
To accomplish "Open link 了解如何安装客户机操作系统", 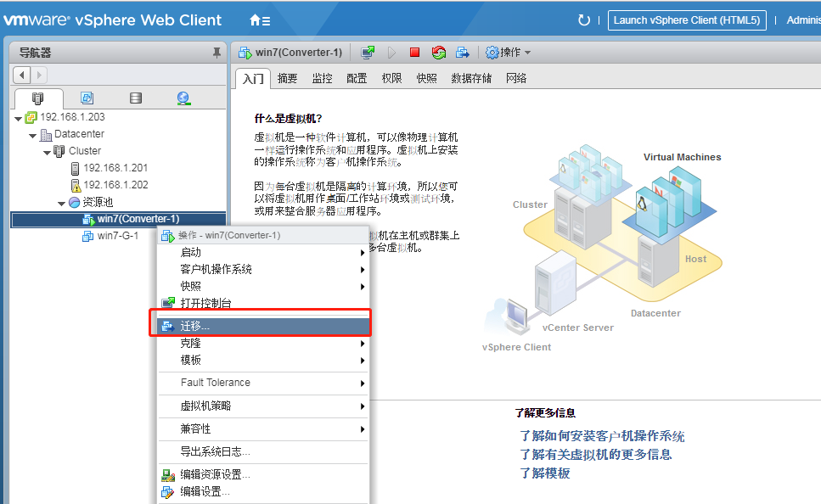I will pos(602,436).
